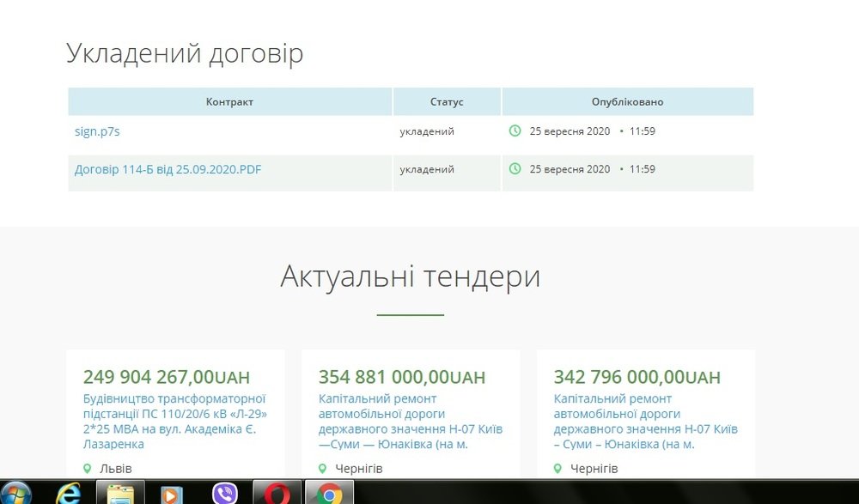Click the location pin beside Львів
This screenshot has height=504, width=859.
(87, 469)
